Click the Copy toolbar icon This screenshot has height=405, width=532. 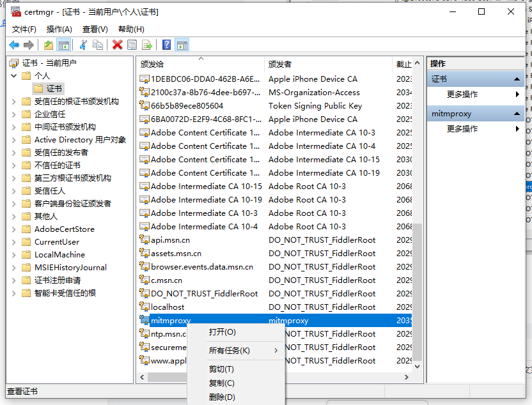click(98, 45)
